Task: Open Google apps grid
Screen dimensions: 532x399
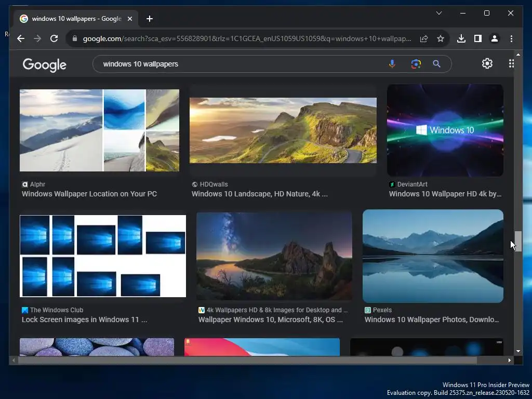Action: [511, 63]
